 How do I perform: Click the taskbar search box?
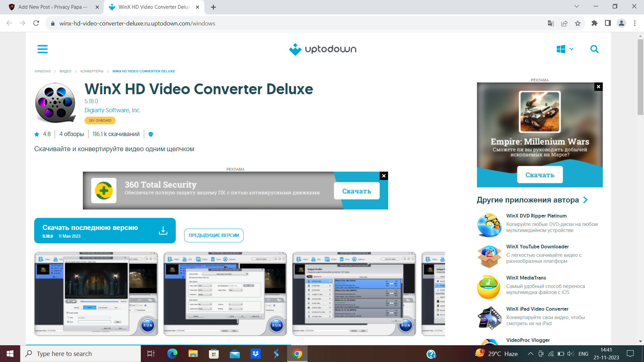[80, 354]
